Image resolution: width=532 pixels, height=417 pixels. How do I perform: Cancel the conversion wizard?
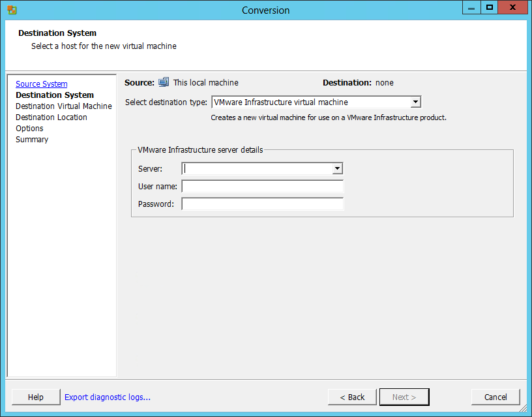point(495,397)
